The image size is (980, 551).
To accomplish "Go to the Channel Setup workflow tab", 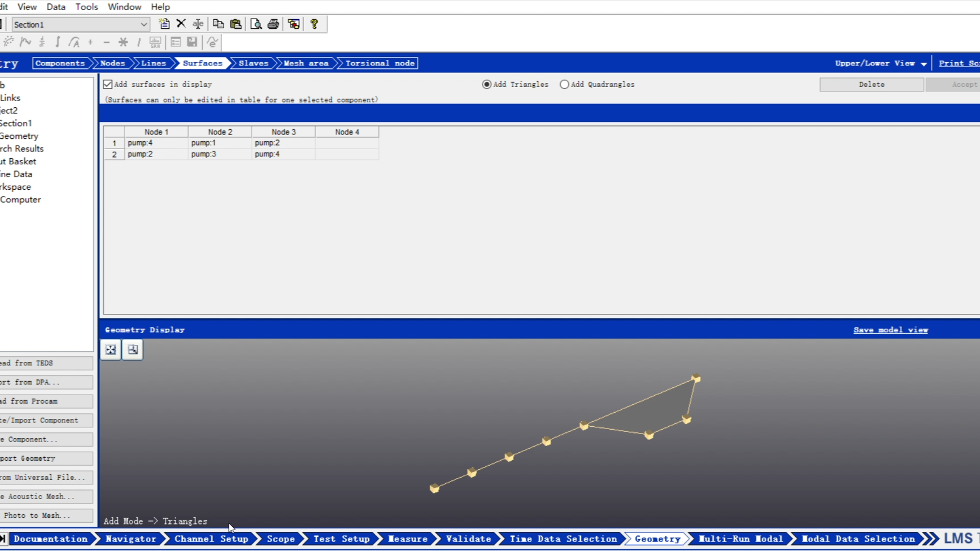I will [211, 539].
